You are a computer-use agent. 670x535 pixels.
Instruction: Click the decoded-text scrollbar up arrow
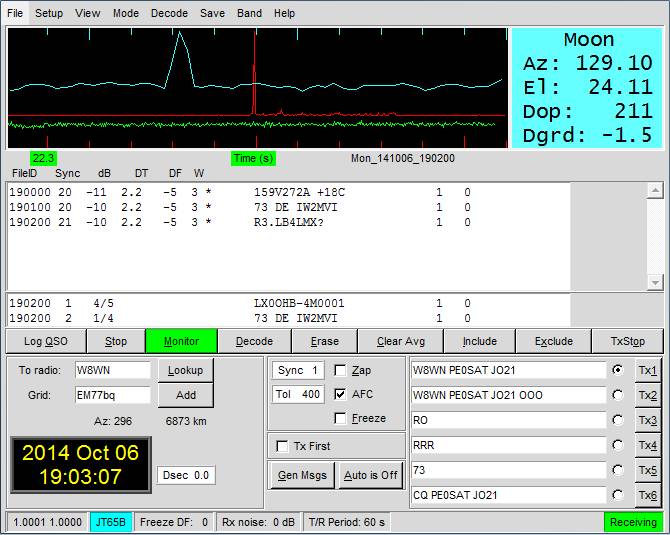coord(655,190)
